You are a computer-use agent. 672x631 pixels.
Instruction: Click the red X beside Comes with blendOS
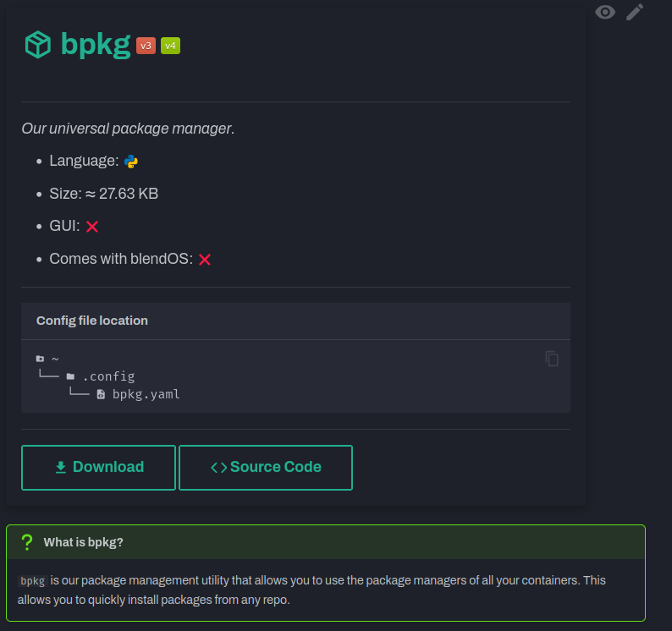(x=204, y=260)
